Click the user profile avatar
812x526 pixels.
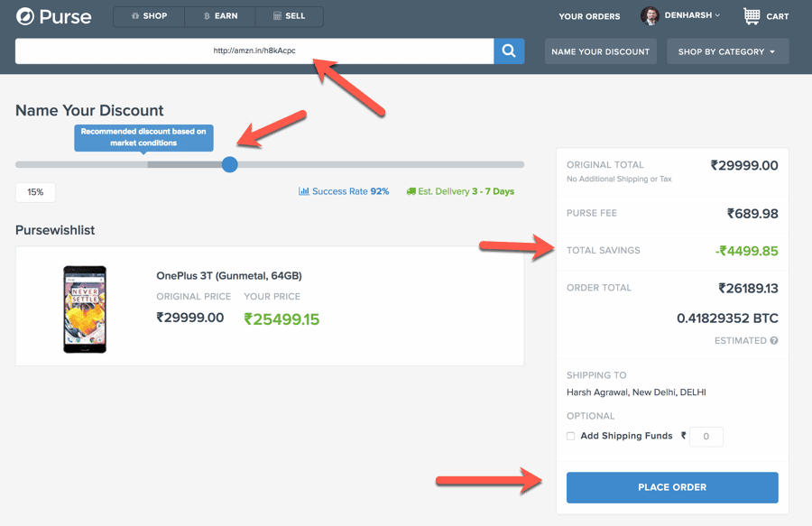click(650, 16)
